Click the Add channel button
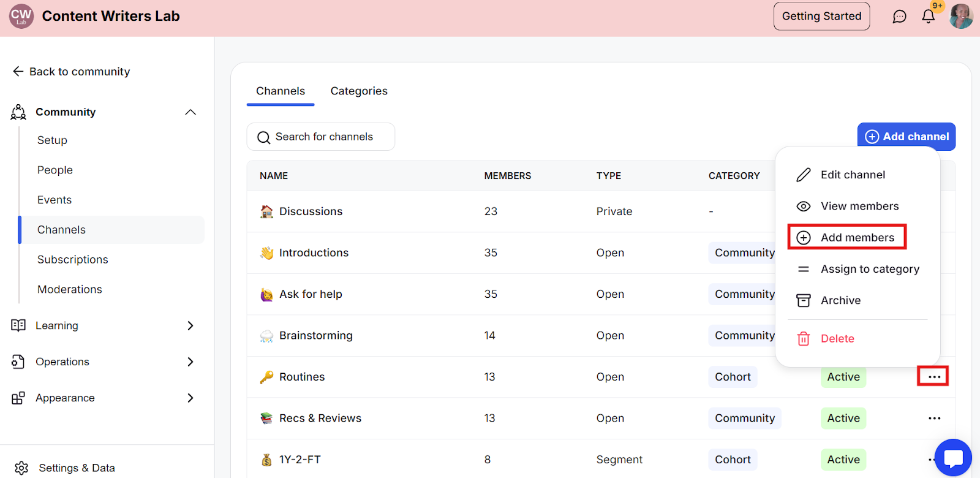Viewport: 980px width, 478px height. tap(907, 137)
